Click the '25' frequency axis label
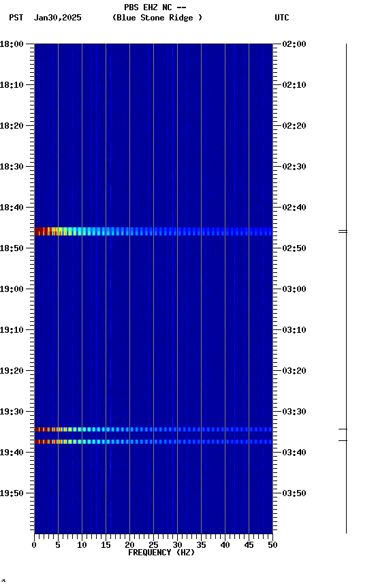Image resolution: width=376 pixels, height=588 pixels. [x=153, y=545]
